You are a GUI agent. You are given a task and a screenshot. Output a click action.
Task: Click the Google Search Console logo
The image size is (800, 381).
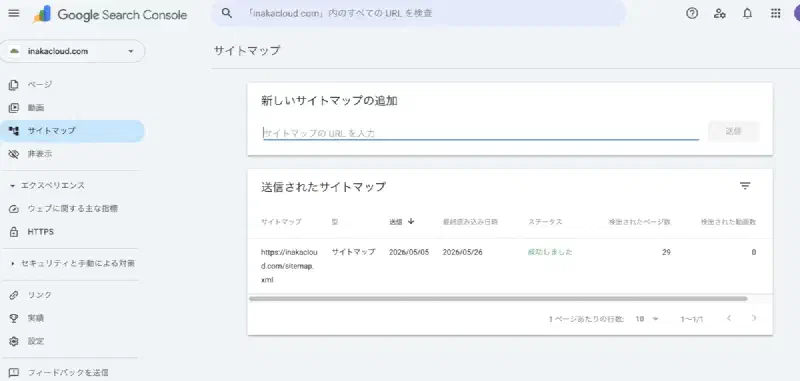tap(110, 14)
